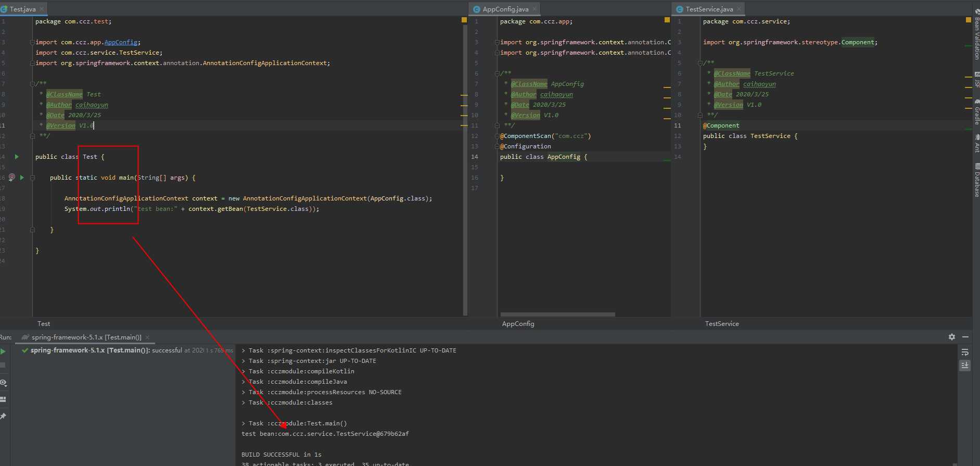The height and width of the screenshot is (466, 980).
Task: Hide the Run tool window
Action: [x=965, y=337]
